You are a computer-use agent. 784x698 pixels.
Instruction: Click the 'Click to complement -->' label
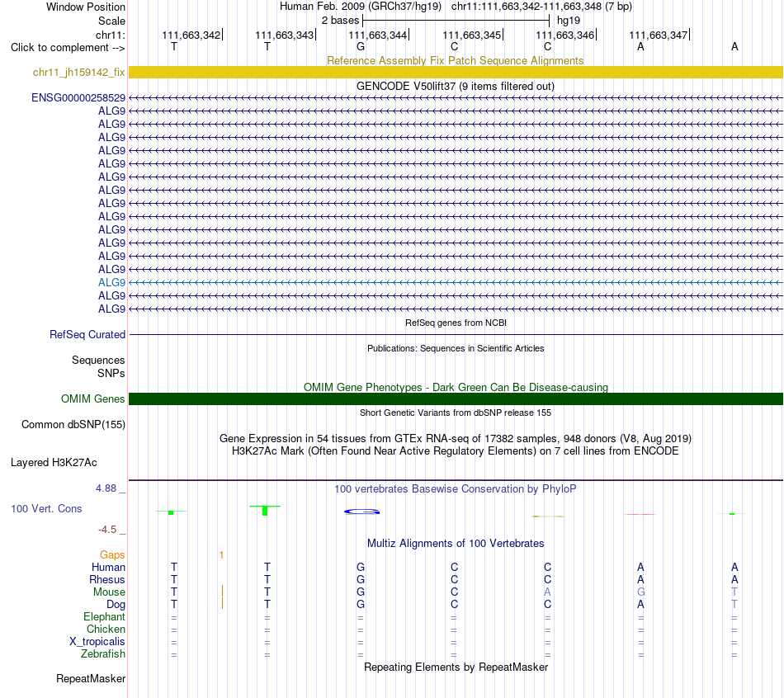click(68, 48)
